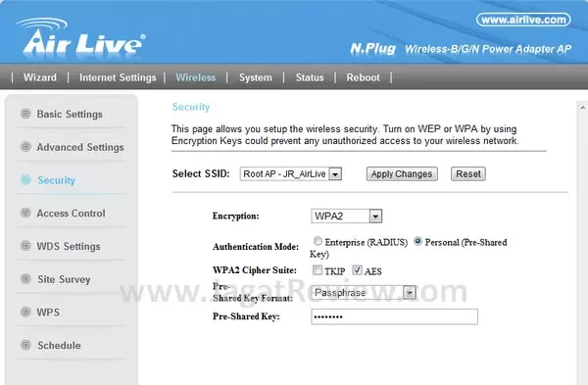Screen dimensions: 588x385
Task: Go to Security page in sidebar
Action: (x=56, y=180)
